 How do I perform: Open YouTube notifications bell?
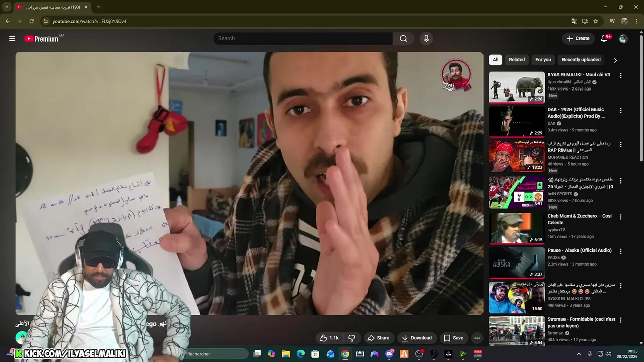605,39
